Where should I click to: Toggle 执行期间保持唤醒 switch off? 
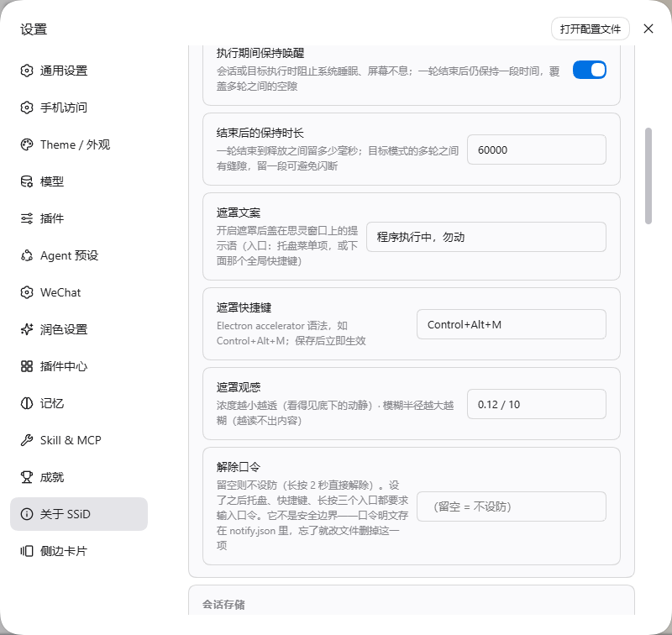[590, 70]
